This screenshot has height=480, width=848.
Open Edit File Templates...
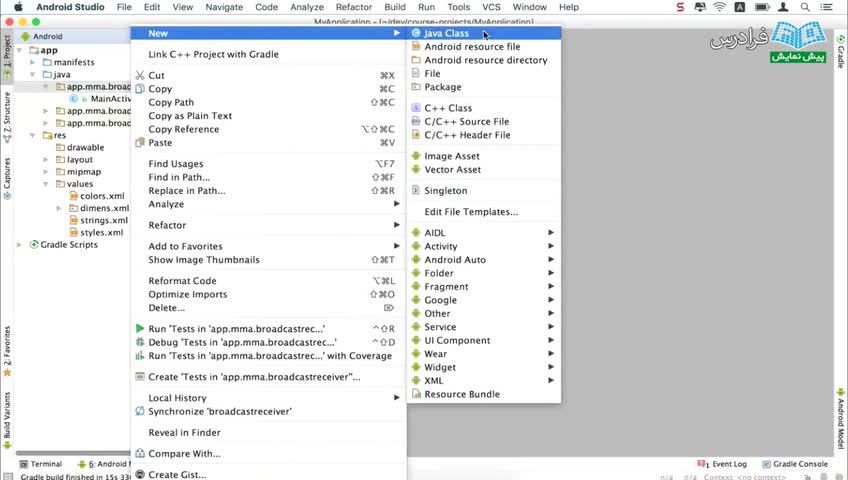tap(471, 212)
